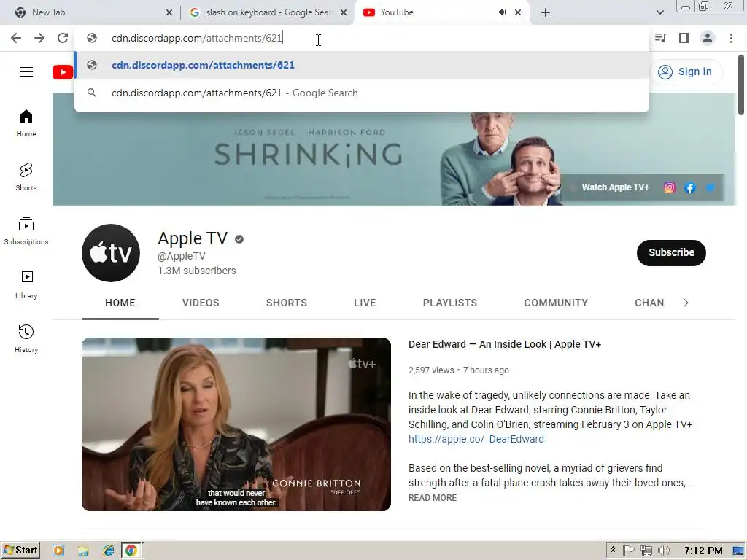This screenshot has height=560, width=747.
Task: Open the YouTube hamburger guide menu
Action: pyautogui.click(x=26, y=72)
